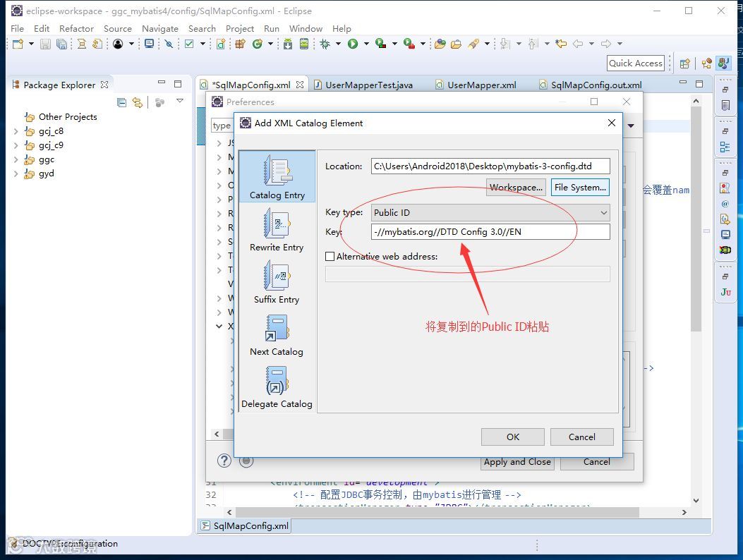Click the Run with coverage toolbar icon
Viewport: 743px width, 560px height.
(x=380, y=44)
